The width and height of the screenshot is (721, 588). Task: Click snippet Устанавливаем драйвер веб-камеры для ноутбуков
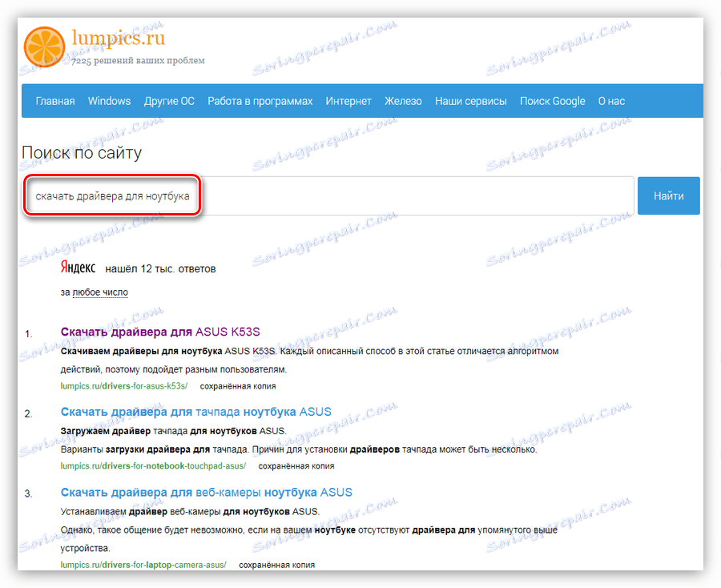point(190,512)
